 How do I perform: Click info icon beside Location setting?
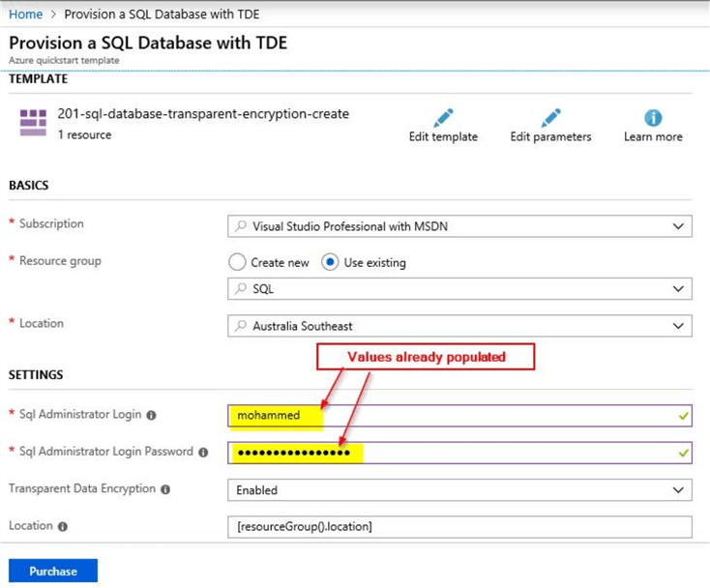pos(63,527)
